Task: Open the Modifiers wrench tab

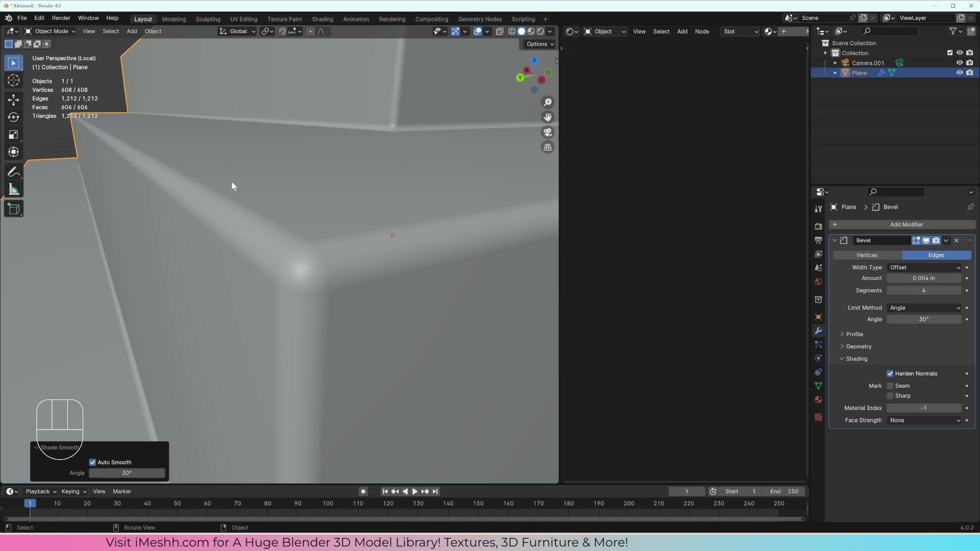Action: coord(818,331)
